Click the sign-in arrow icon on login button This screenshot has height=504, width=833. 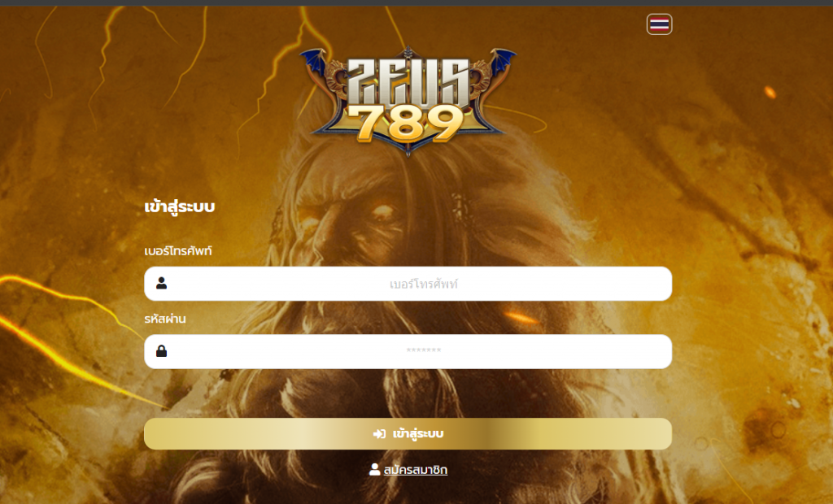tap(379, 434)
